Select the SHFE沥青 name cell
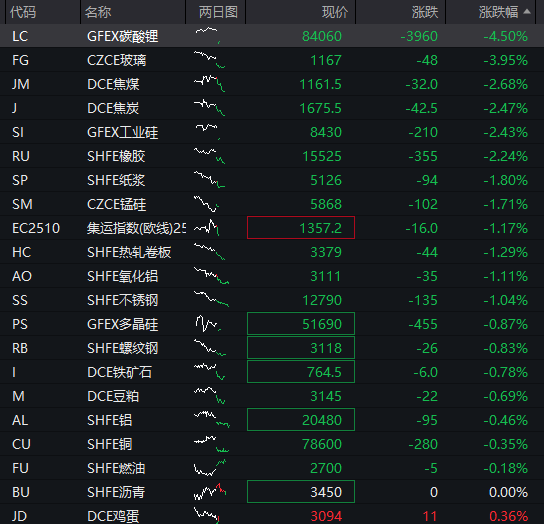 pos(116,492)
